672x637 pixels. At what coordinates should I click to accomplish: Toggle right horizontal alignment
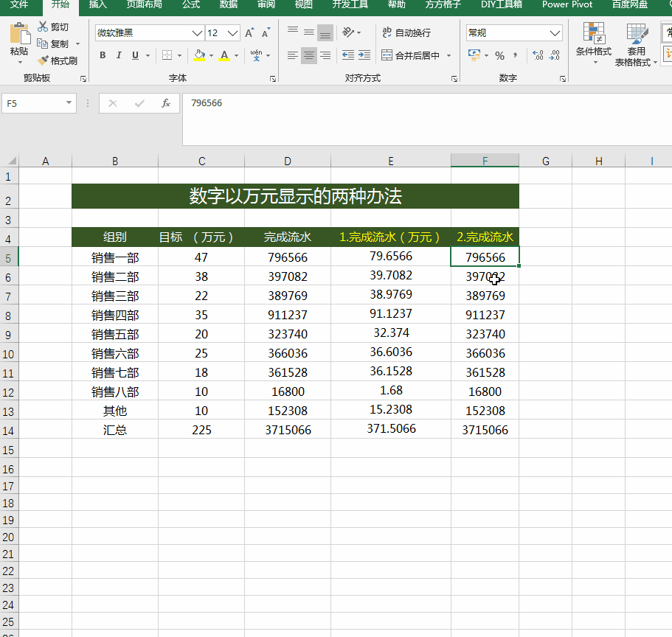pos(325,55)
